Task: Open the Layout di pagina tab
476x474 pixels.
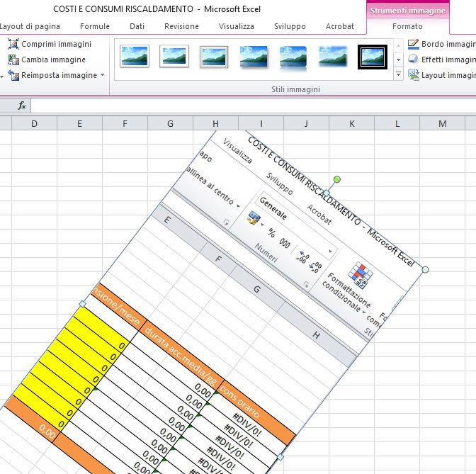Action: click(x=30, y=26)
